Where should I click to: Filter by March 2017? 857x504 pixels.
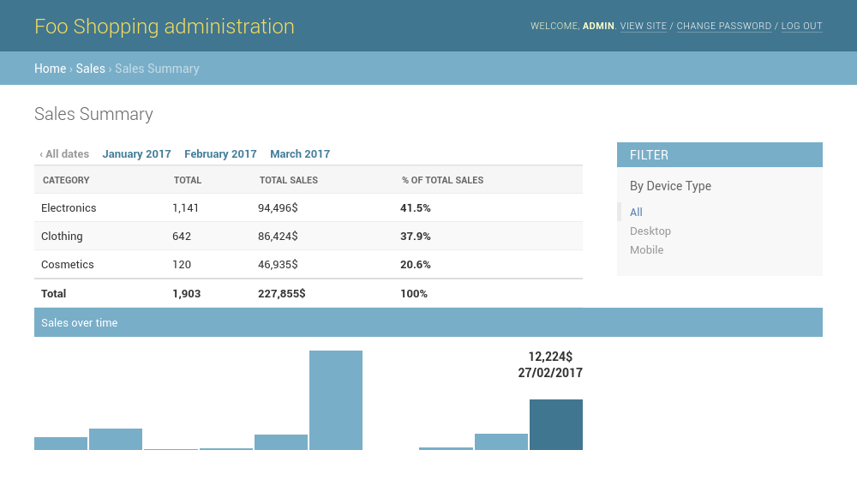pyautogui.click(x=300, y=154)
